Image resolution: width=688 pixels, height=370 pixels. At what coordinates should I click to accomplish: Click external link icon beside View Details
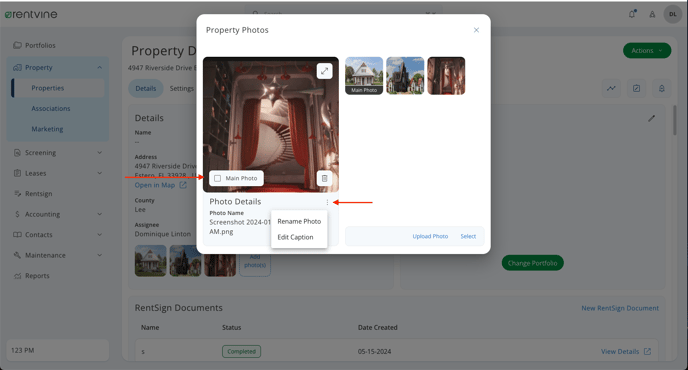tap(648, 352)
